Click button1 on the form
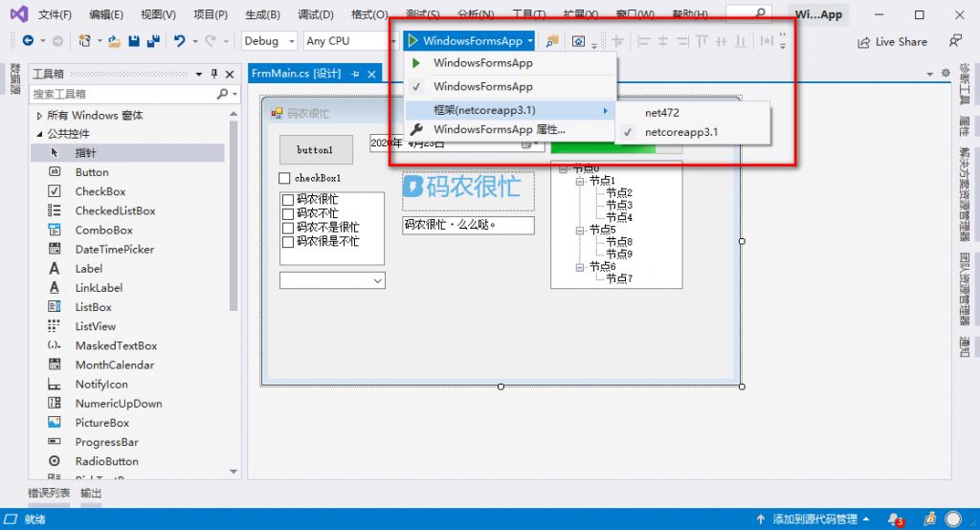Image resolution: width=980 pixels, height=530 pixels. click(x=316, y=150)
